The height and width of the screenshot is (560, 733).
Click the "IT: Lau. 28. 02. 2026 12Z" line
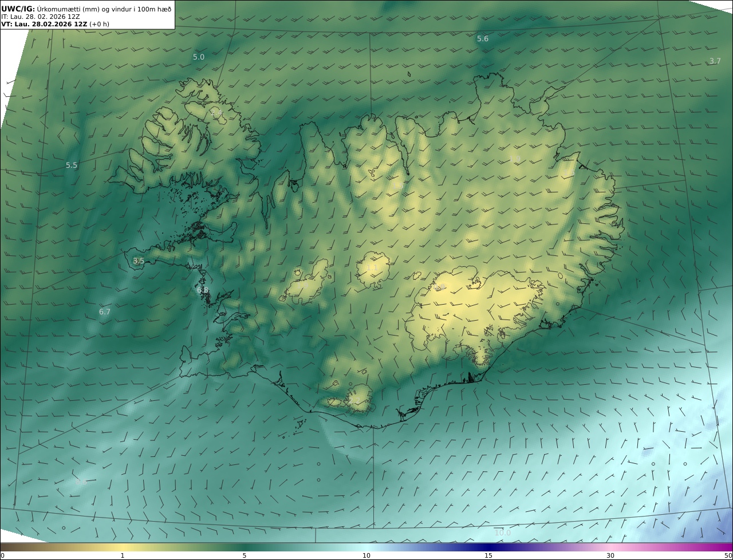click(x=41, y=17)
